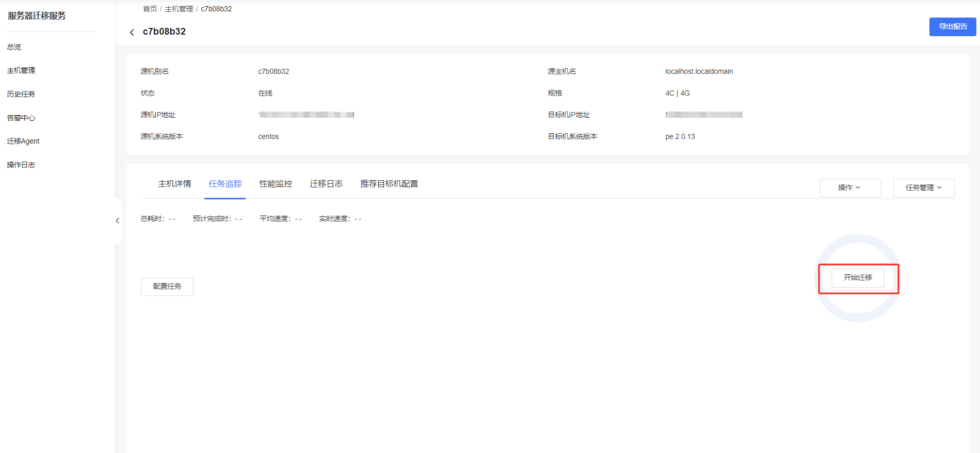This screenshot has height=453, width=980.
Task: Click the 配置任务 button
Action: [x=167, y=287]
